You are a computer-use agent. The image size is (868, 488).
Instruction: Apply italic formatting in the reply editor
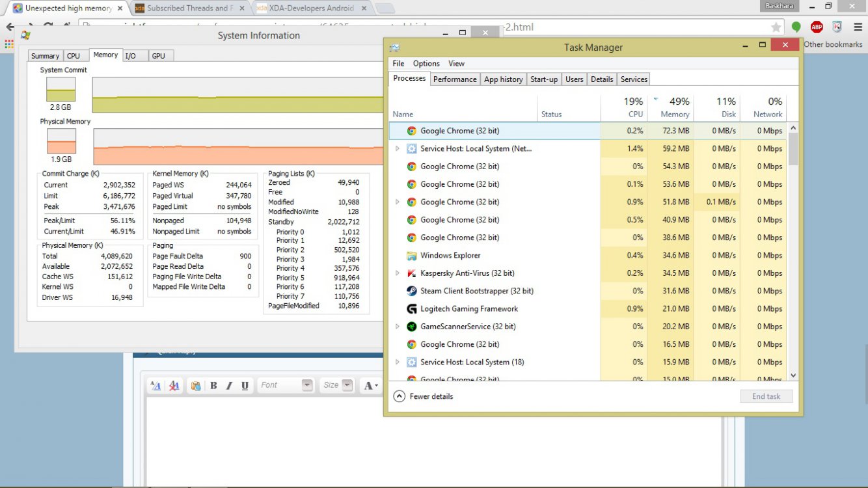tap(229, 385)
